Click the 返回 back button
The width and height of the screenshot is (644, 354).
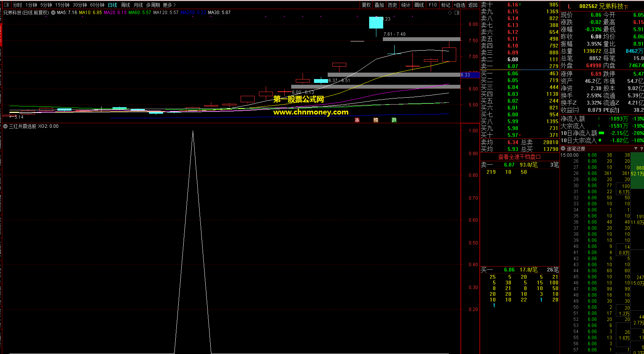(x=473, y=5)
